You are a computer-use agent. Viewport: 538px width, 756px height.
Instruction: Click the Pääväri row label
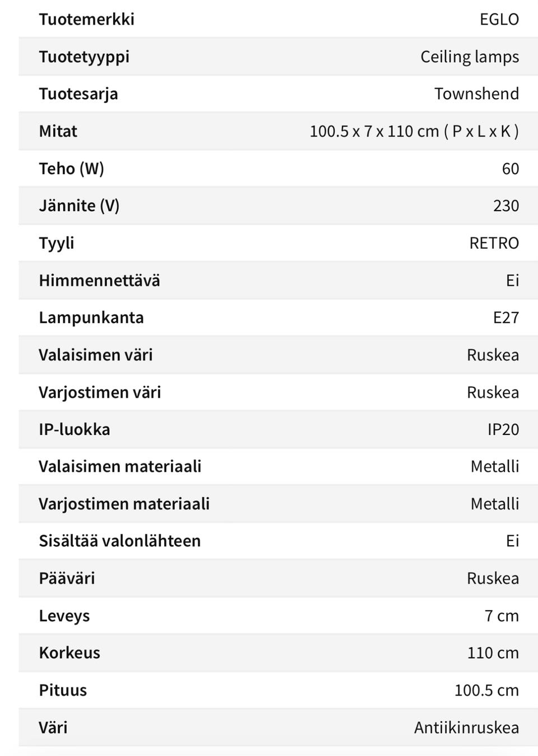(67, 578)
